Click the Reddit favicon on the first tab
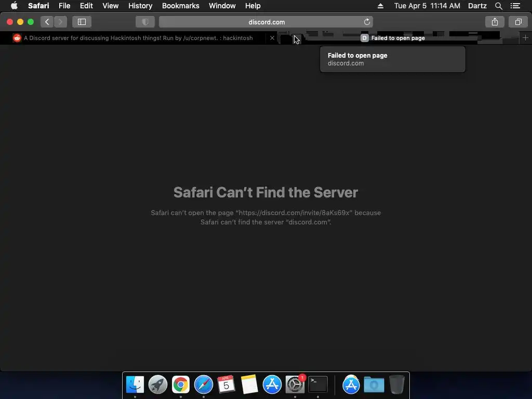This screenshot has height=399, width=532. coord(17,38)
